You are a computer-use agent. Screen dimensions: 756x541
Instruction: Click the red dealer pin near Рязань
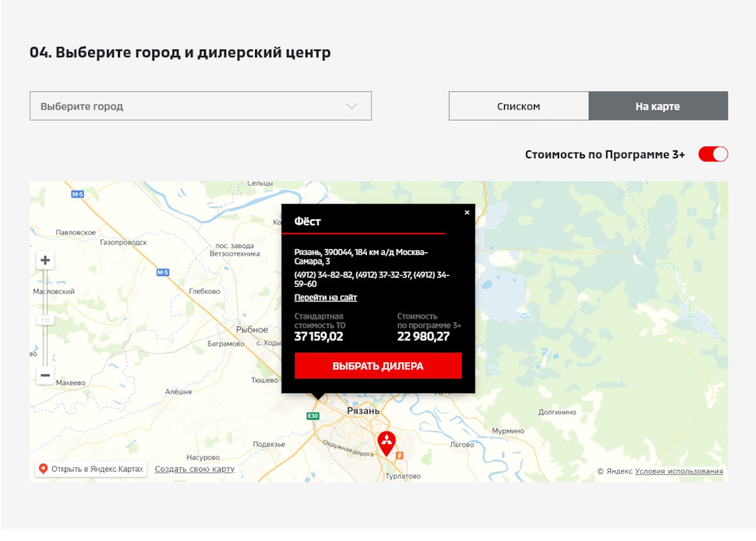tap(386, 441)
